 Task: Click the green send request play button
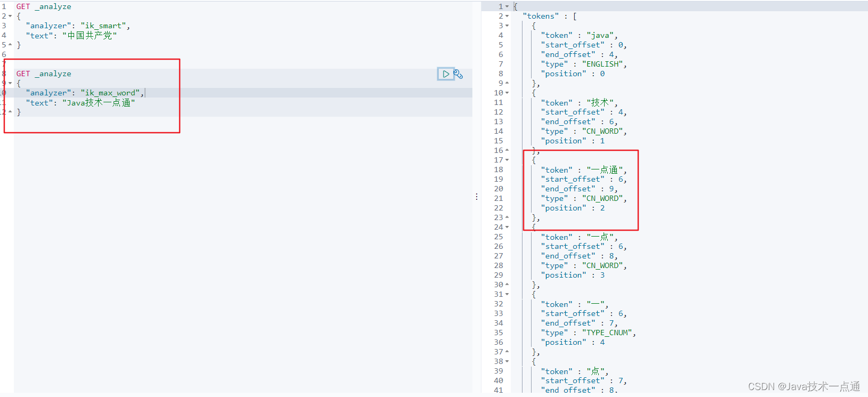[446, 74]
